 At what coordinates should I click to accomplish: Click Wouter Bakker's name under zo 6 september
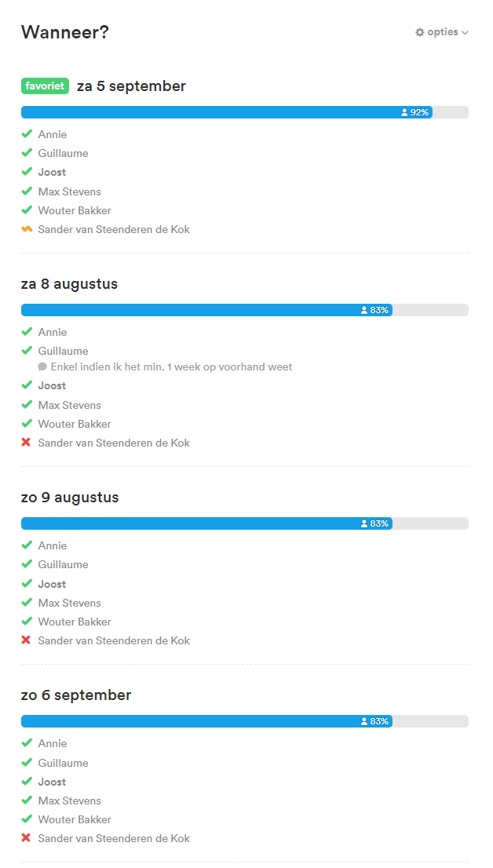point(75,819)
